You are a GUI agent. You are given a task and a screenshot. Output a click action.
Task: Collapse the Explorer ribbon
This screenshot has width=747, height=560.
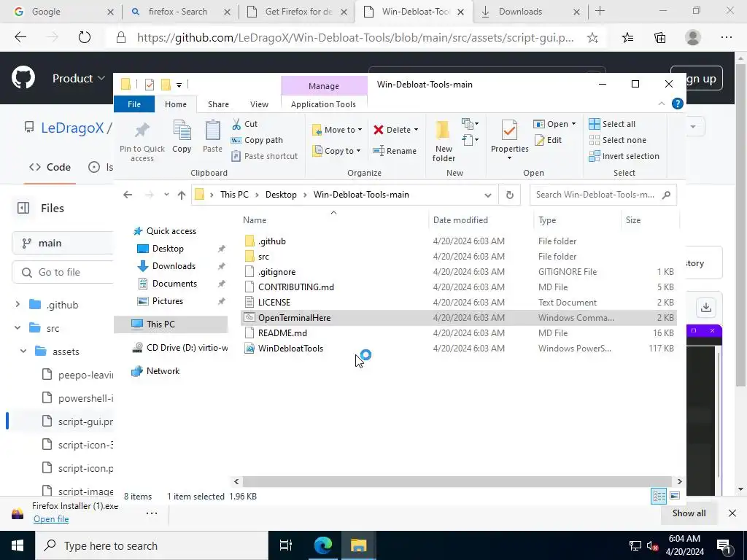click(x=661, y=104)
